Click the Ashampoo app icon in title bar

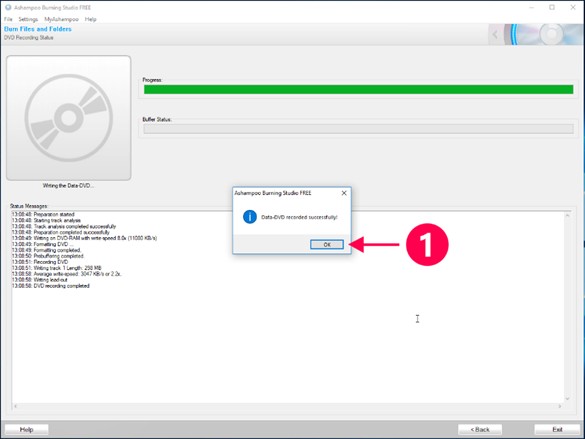pyautogui.click(x=8, y=7)
